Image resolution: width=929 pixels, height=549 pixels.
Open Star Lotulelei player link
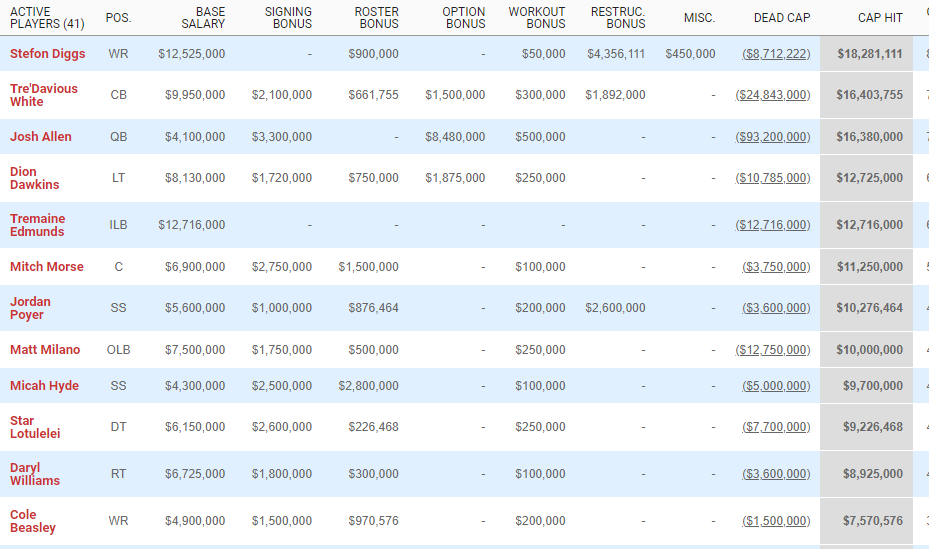point(35,427)
